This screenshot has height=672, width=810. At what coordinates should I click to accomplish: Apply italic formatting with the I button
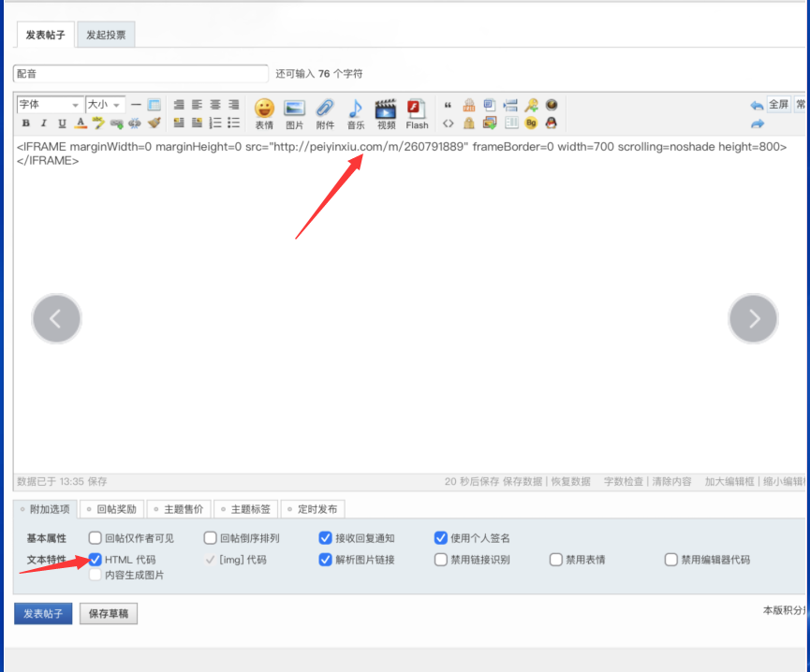pyautogui.click(x=43, y=124)
